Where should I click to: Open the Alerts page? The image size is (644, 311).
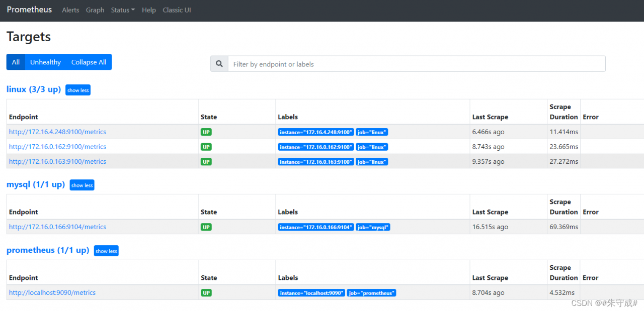pyautogui.click(x=70, y=10)
